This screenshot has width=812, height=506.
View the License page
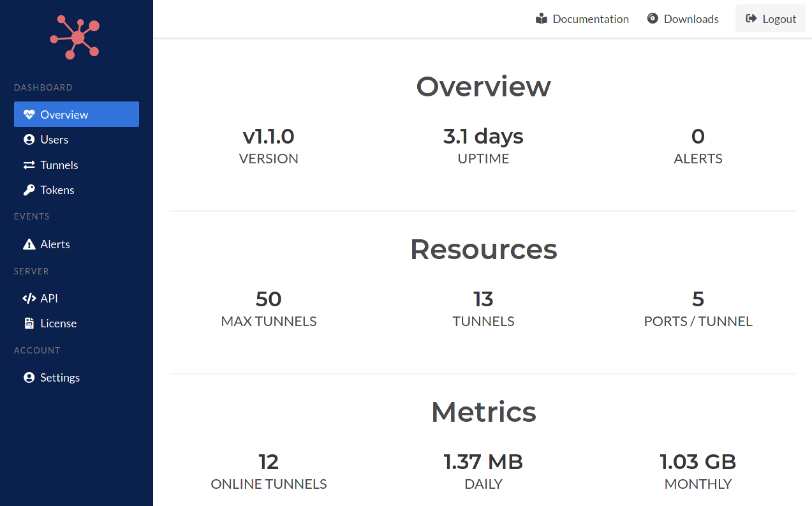77,324
